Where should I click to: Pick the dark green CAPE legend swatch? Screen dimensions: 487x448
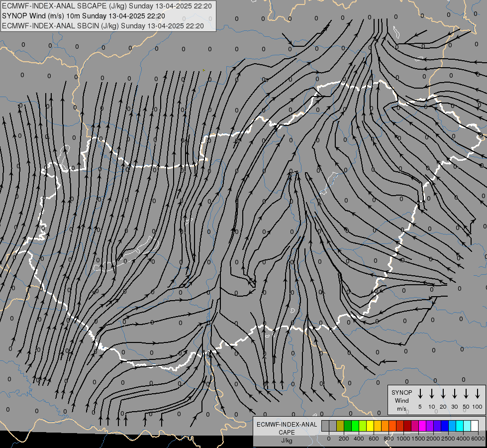click(x=348, y=426)
